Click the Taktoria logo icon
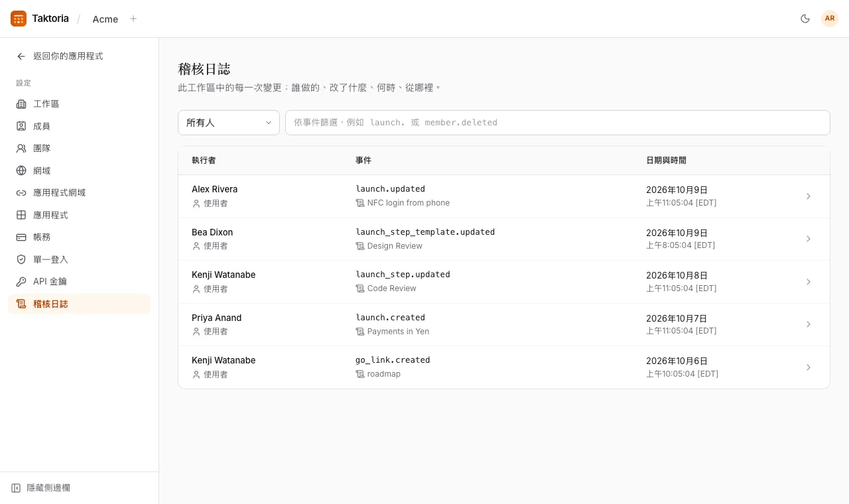Viewport: 849px width, 504px height. [19, 19]
